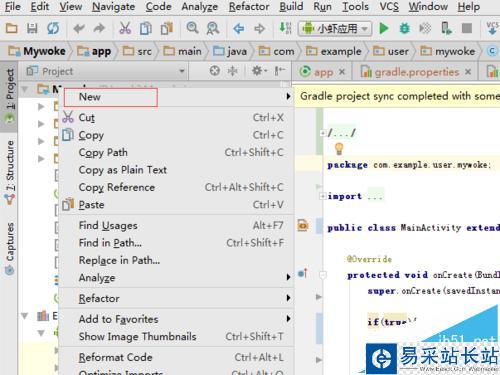This screenshot has width=500, height=375.
Task: Close the gradle.properties tab
Action: 468,72
